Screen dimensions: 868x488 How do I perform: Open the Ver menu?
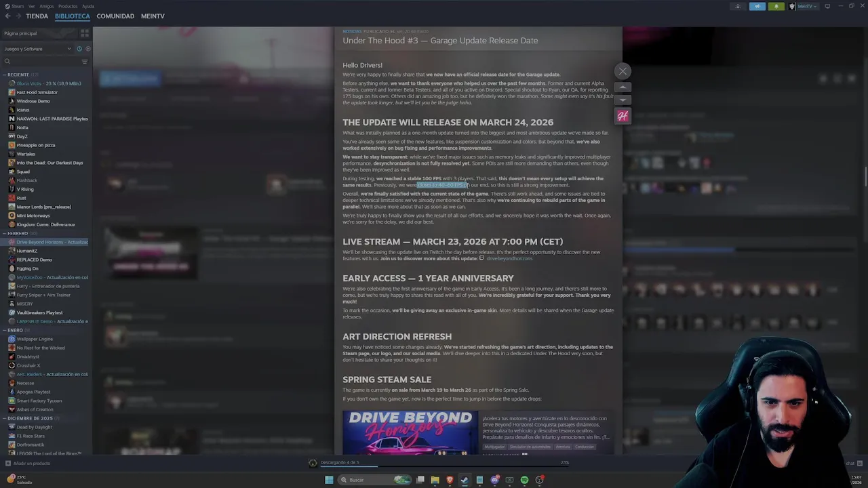32,6
